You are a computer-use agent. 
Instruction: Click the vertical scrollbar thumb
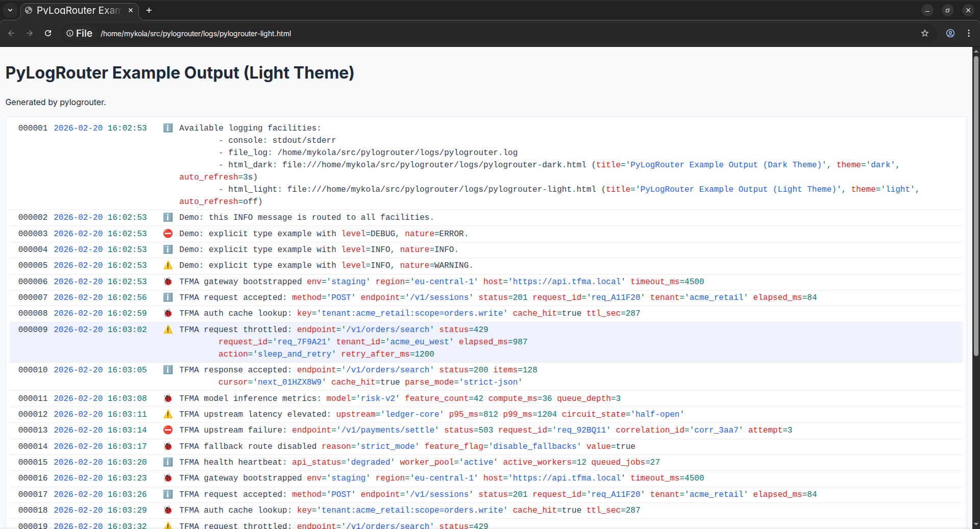[x=976, y=205]
